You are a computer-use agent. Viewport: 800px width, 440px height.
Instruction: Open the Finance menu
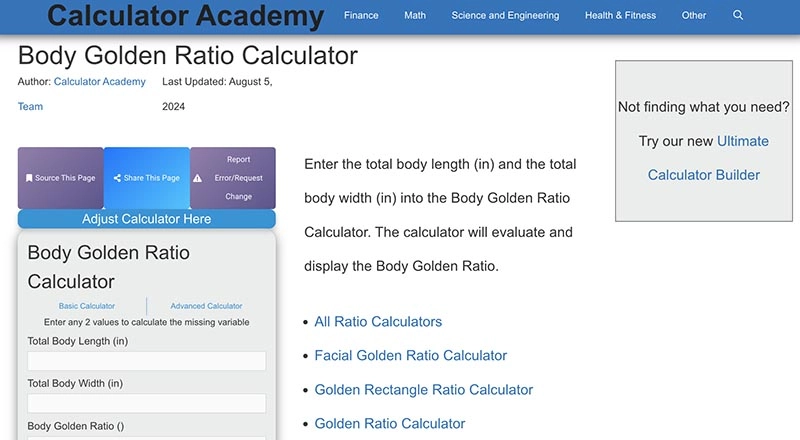(361, 16)
